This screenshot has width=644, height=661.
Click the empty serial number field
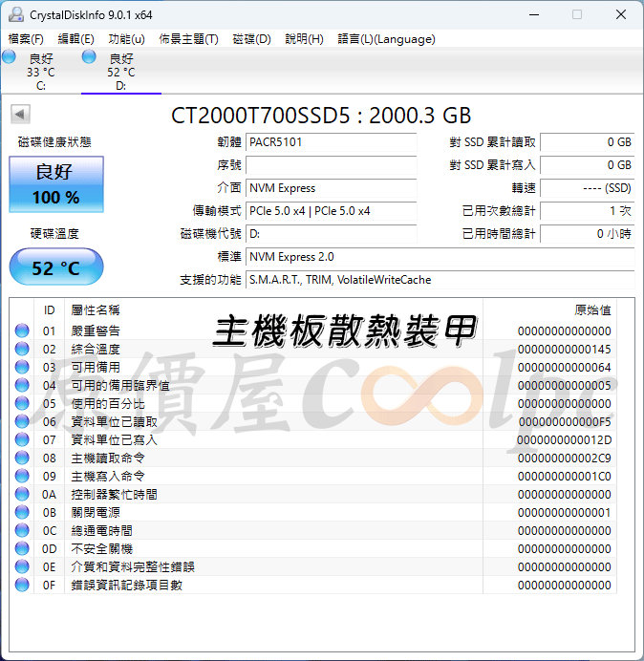click(331, 165)
